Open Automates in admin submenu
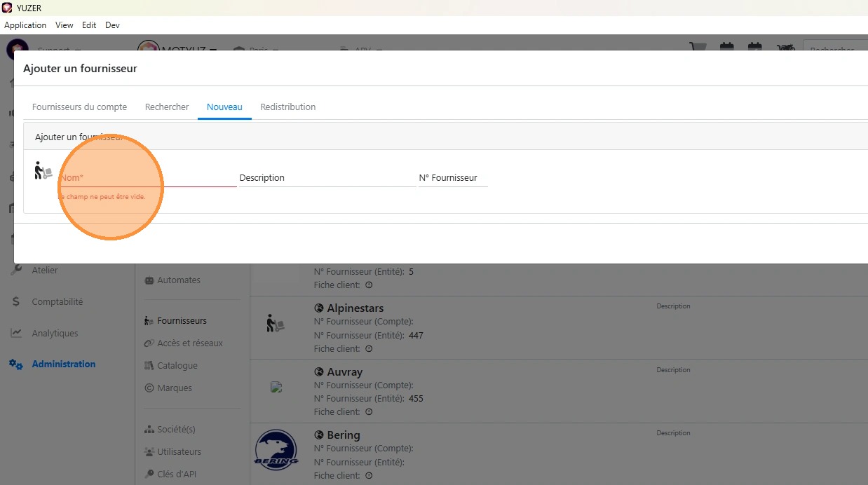 [179, 280]
